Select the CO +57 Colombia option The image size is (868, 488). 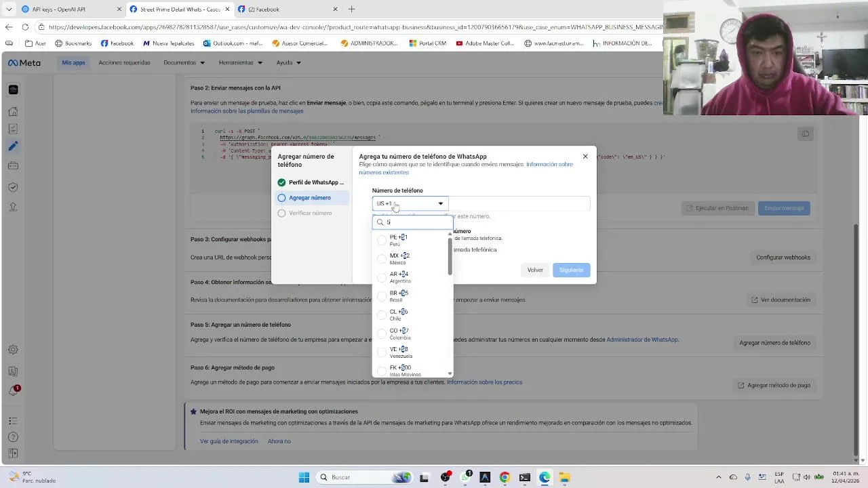pos(410,333)
